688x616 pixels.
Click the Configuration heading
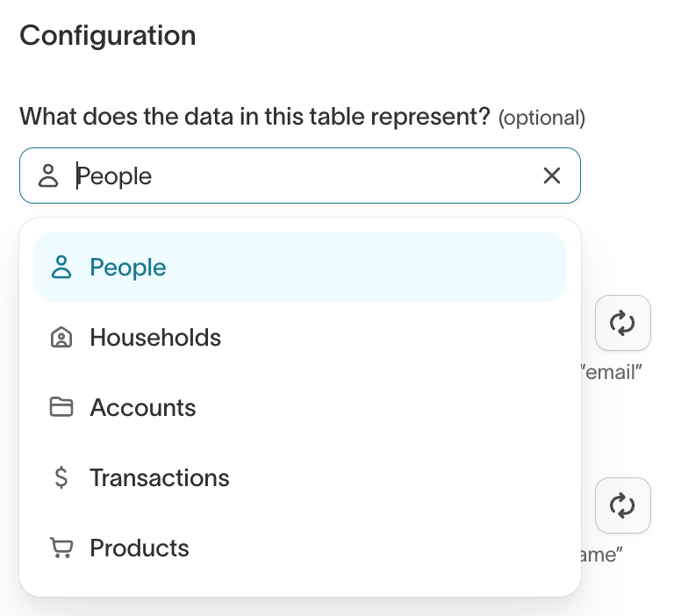(x=108, y=36)
